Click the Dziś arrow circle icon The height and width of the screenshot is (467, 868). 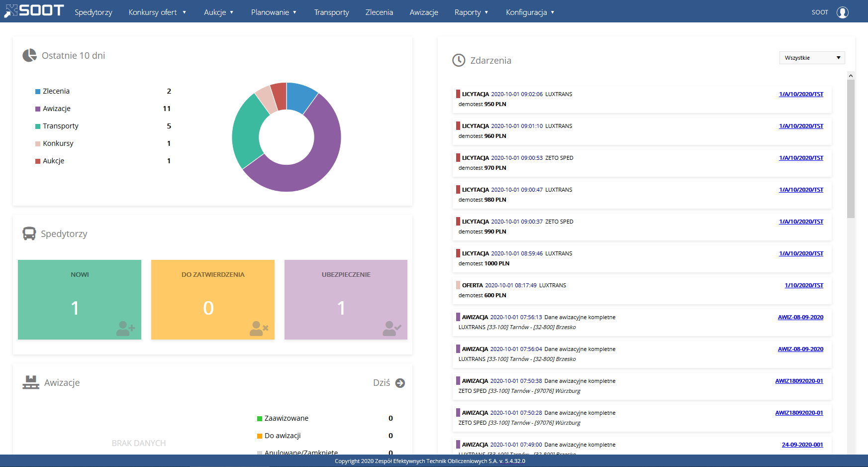pos(400,383)
